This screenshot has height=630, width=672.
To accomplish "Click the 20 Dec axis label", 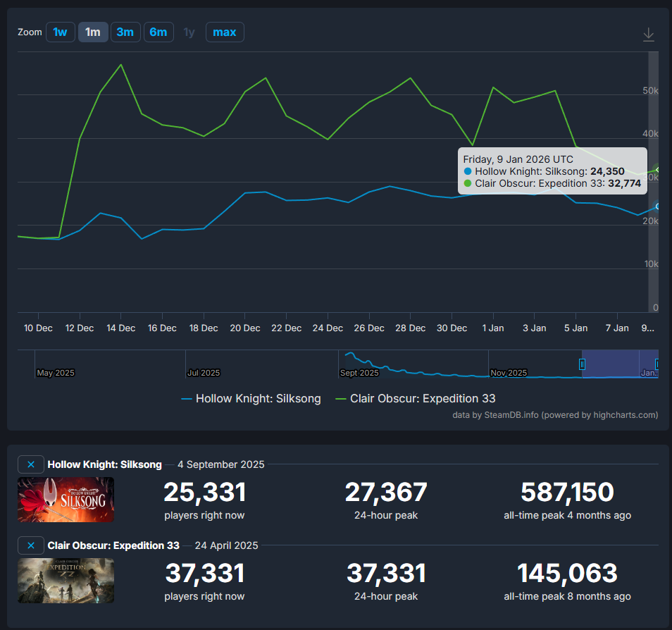I will (245, 328).
